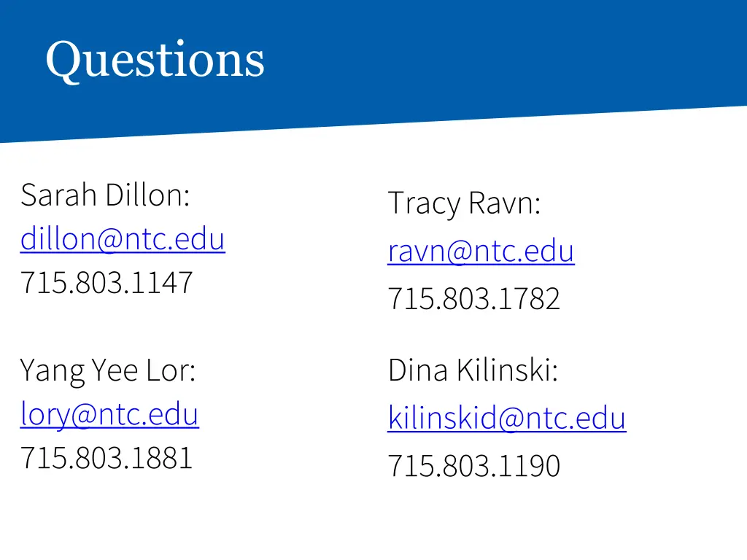Open the dillon@ntc.edu email link
Viewport: 747px width, 560px height.
point(123,238)
